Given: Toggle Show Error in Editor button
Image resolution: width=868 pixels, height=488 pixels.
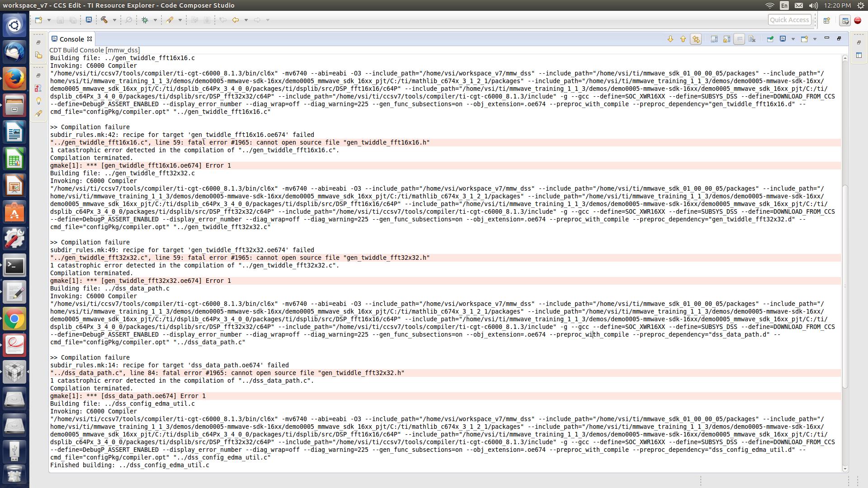Looking at the screenshot, I should pos(696,39).
